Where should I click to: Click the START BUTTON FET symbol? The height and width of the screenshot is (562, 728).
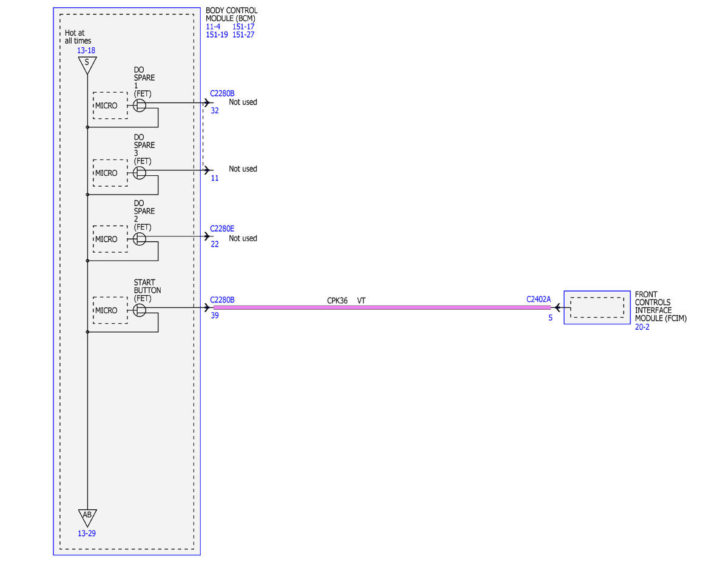[140, 310]
